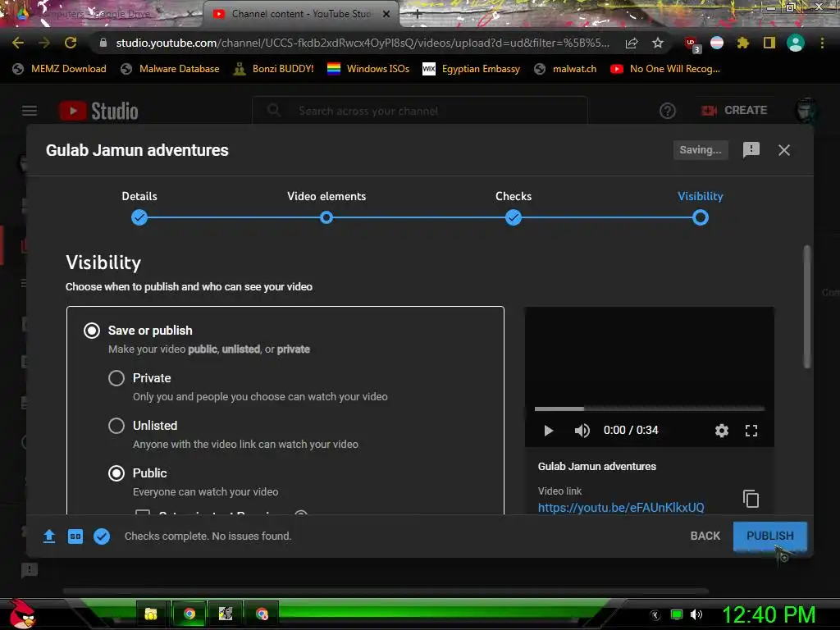Click the CREATE button
Viewport: 840px width, 630px height.
pyautogui.click(x=734, y=111)
